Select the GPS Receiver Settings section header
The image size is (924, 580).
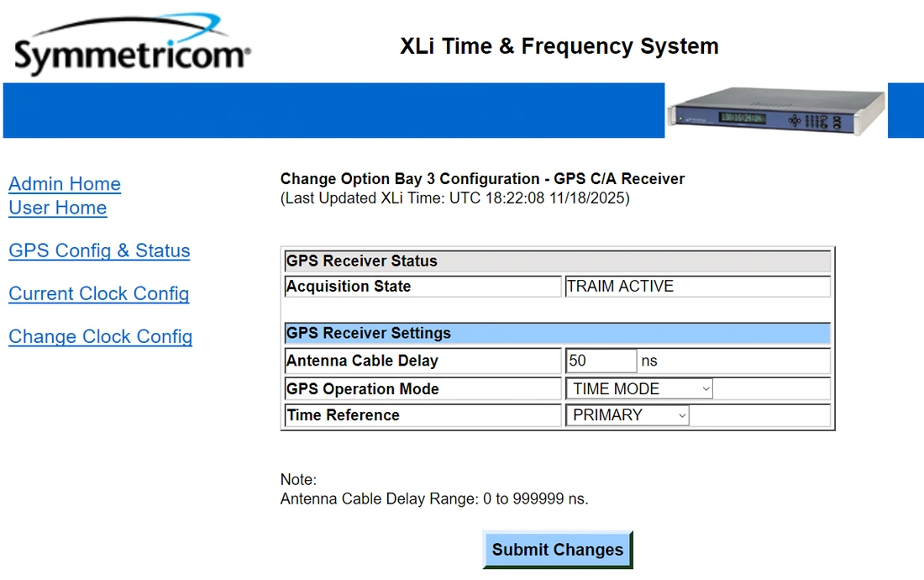click(557, 333)
